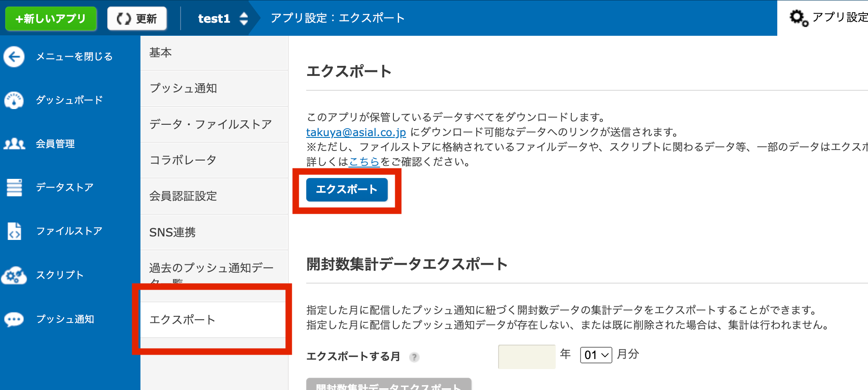Open the Dashboard gauge icon

click(14, 100)
